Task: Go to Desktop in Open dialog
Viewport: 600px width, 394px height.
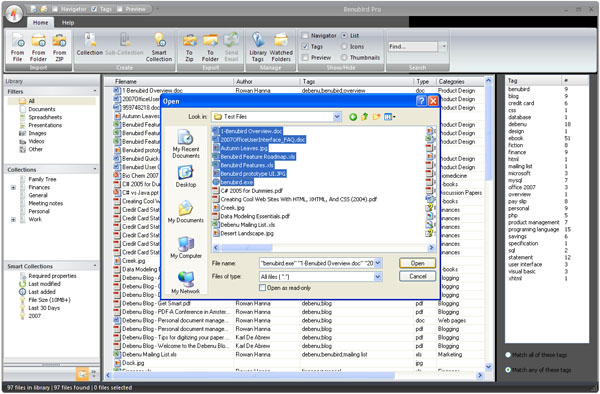Action: click(x=186, y=176)
